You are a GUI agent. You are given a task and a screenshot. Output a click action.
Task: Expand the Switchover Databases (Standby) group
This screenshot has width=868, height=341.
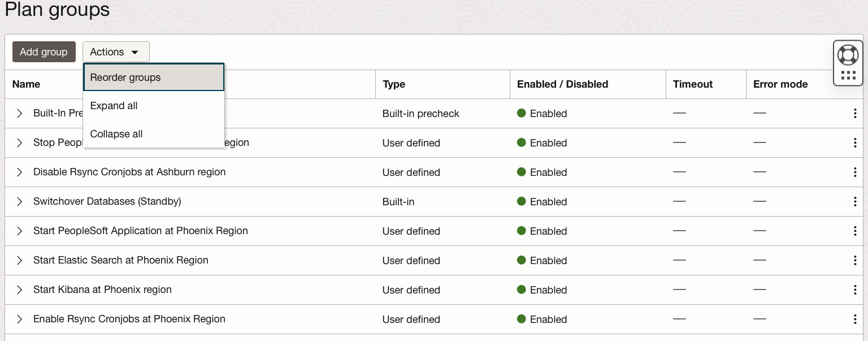[20, 202]
